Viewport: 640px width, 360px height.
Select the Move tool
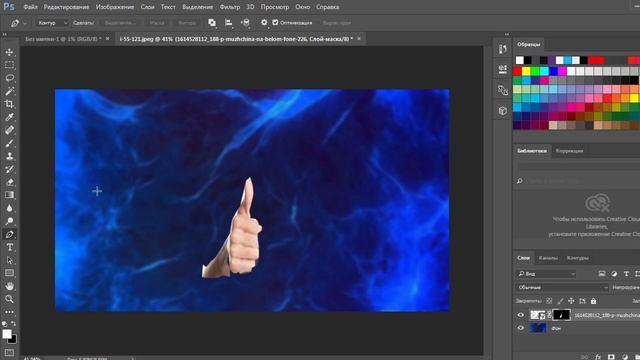coord(9,52)
